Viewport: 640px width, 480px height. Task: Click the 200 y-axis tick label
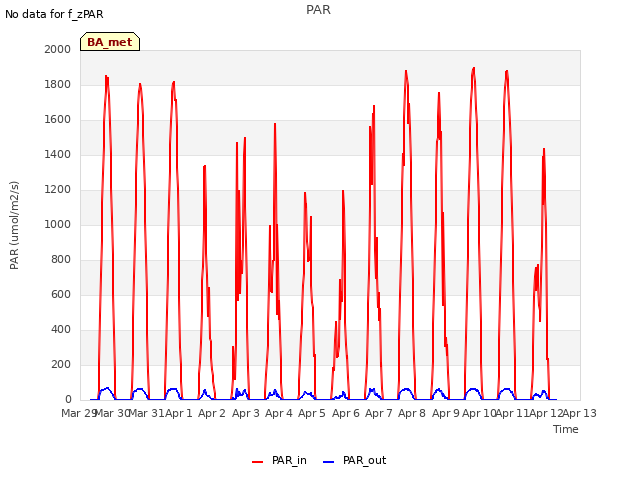click(x=61, y=364)
